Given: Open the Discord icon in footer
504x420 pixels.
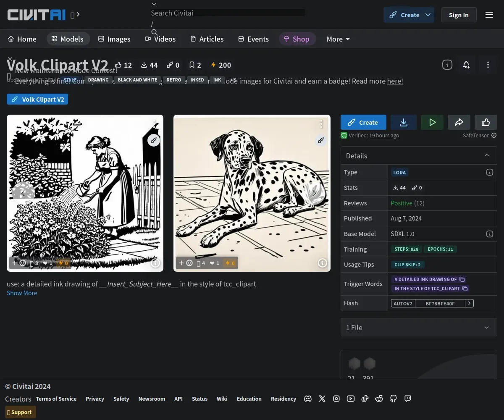Looking at the screenshot, I should pos(308,399).
